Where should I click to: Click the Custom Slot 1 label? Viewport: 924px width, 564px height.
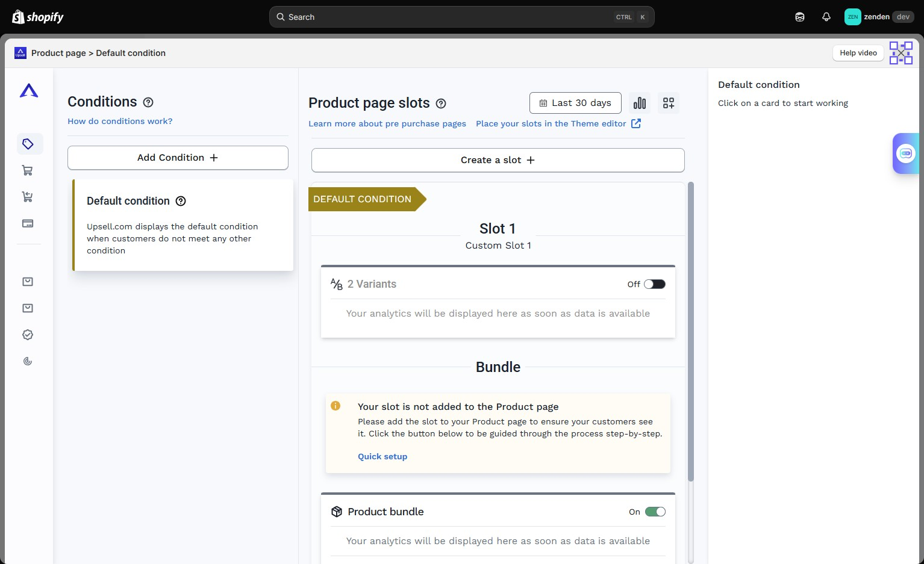tap(498, 246)
